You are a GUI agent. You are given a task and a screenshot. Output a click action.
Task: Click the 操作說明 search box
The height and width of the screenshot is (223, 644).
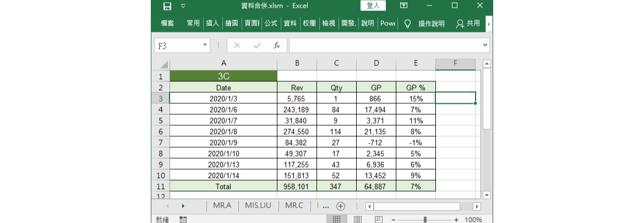431,24
